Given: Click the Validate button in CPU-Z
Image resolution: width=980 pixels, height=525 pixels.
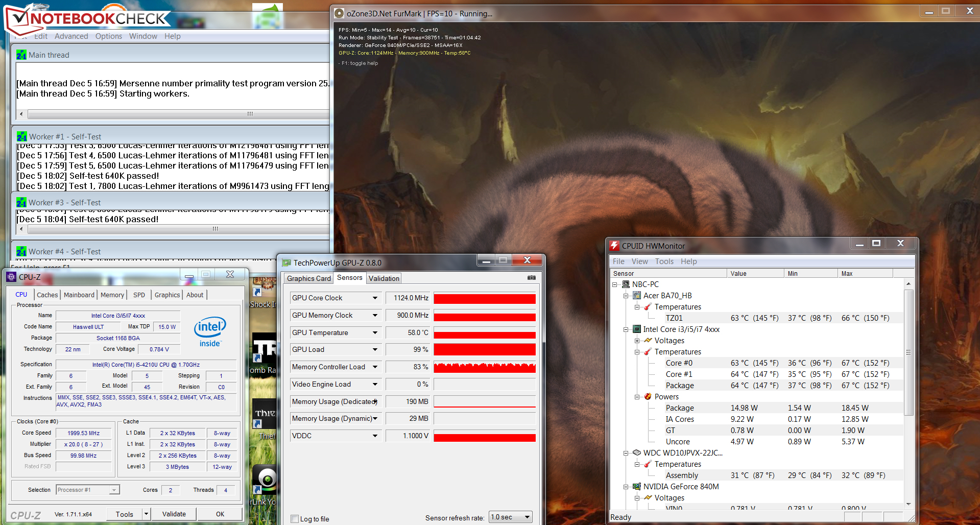Looking at the screenshot, I should (174, 514).
